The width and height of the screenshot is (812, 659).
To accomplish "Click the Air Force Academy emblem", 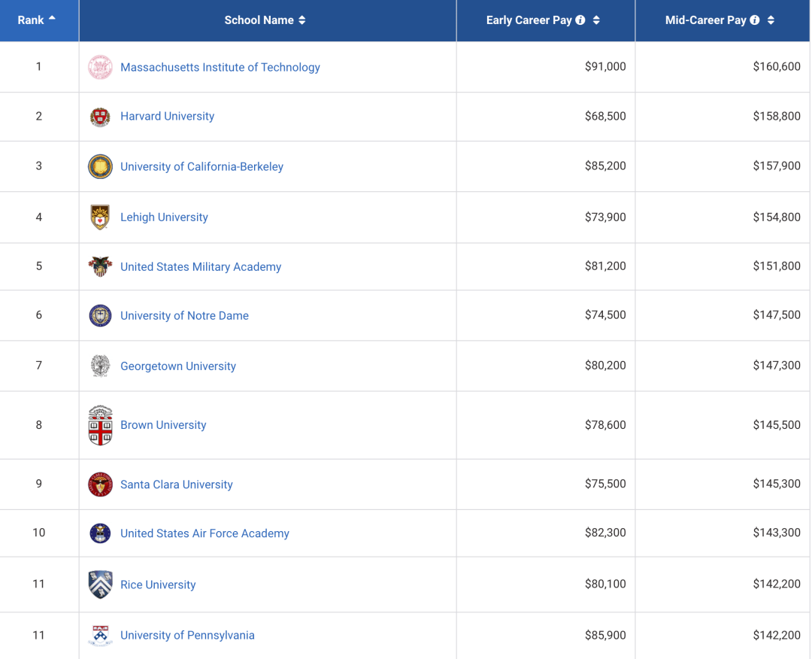I will point(101,533).
